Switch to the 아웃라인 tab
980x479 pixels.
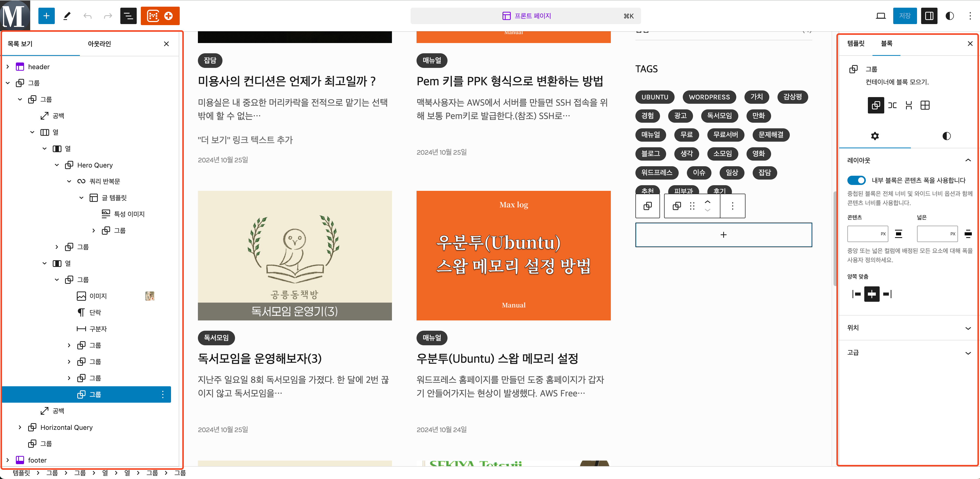pos(99,44)
